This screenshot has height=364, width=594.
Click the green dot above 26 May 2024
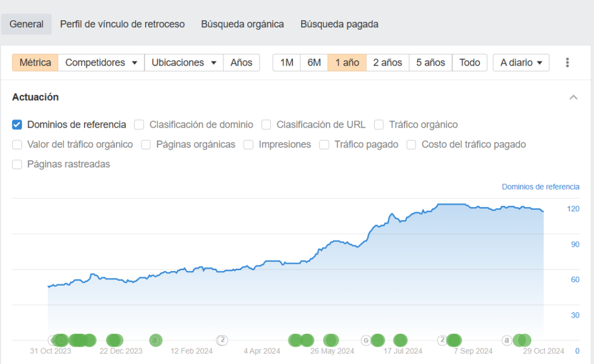tap(331, 340)
